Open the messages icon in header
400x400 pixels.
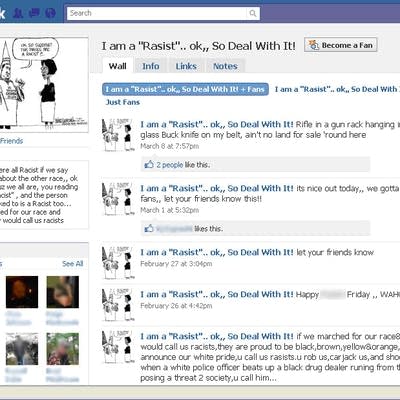pos(34,13)
